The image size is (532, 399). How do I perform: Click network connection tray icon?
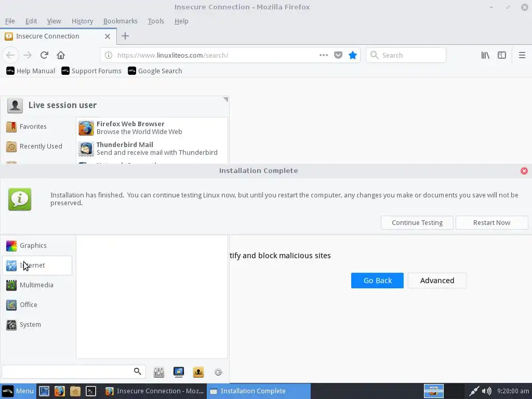[x=474, y=391]
